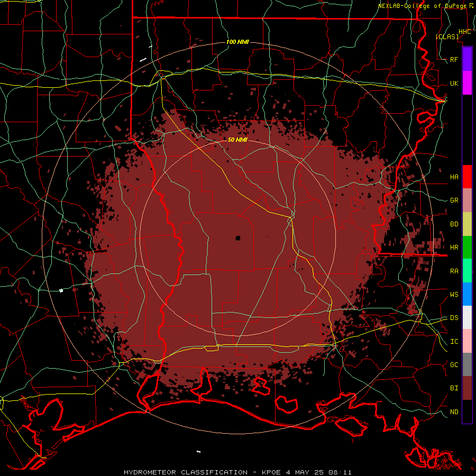Click the HA red legend swatch
Image resolution: width=476 pixels, height=476 pixels.
[467, 177]
